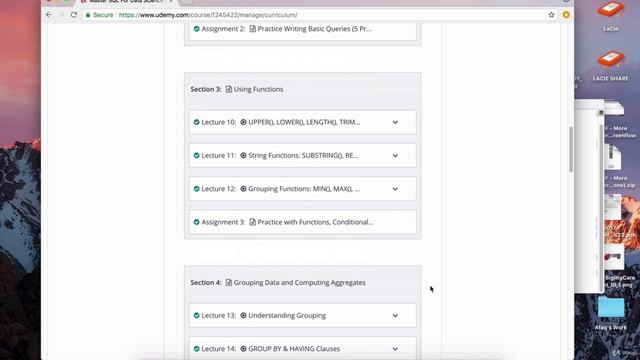Open the orange browser extension icon
Viewport: 640px width, 360px height.
[566, 15]
